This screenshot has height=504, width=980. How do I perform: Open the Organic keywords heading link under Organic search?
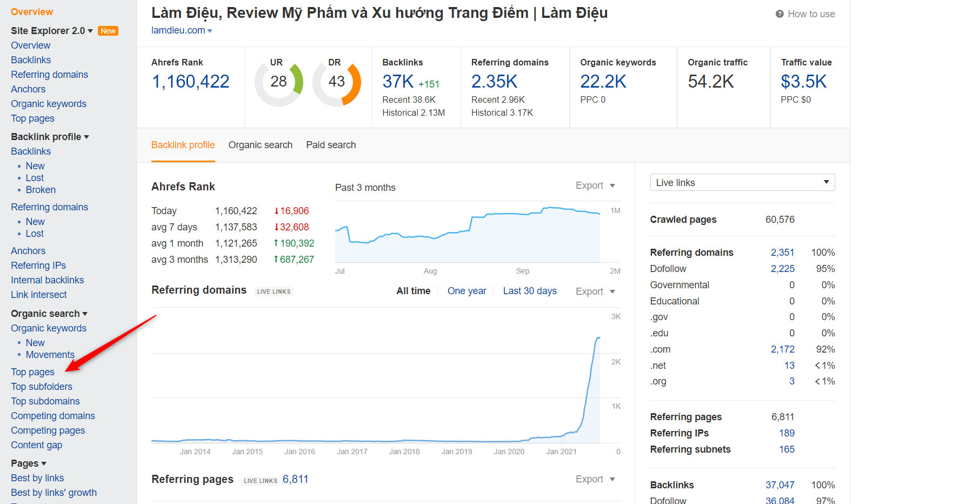(x=49, y=328)
